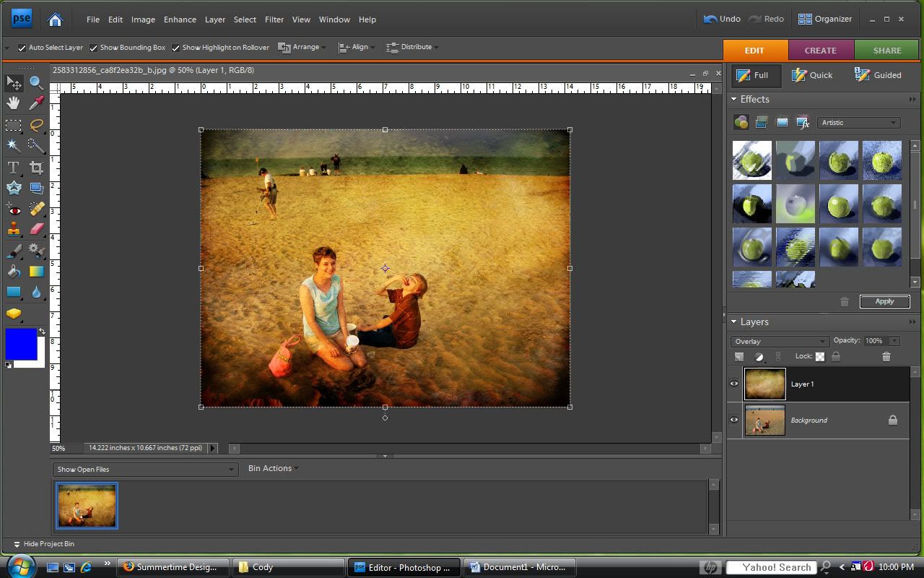This screenshot has height=578, width=924.
Task: Show Filters category in Effects panel
Action: 741,122
